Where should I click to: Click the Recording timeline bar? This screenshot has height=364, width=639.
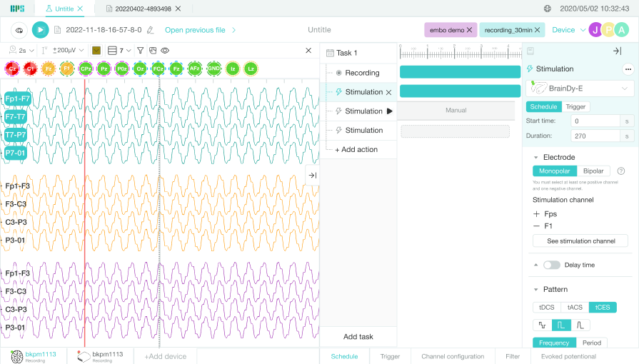tap(460, 72)
